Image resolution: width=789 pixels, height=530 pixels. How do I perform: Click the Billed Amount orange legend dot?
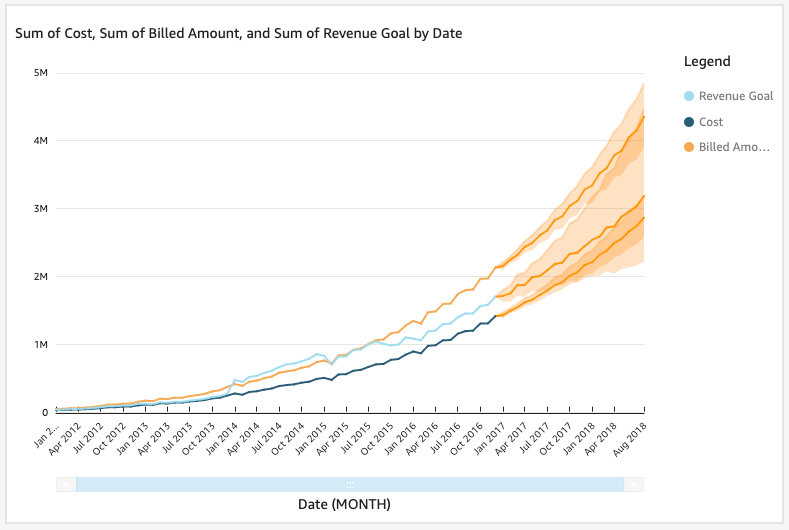pyautogui.click(x=688, y=148)
